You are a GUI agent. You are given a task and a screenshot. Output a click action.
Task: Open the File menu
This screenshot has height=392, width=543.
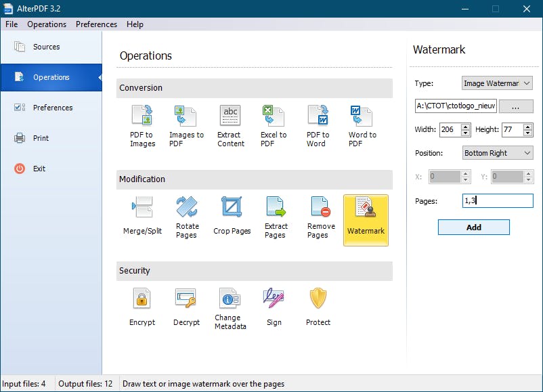(x=12, y=24)
